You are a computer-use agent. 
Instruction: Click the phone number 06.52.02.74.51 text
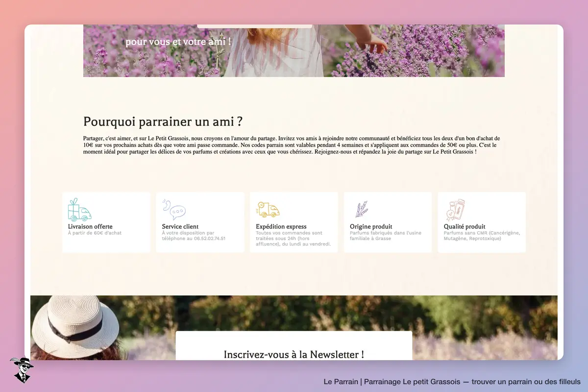pos(206,239)
